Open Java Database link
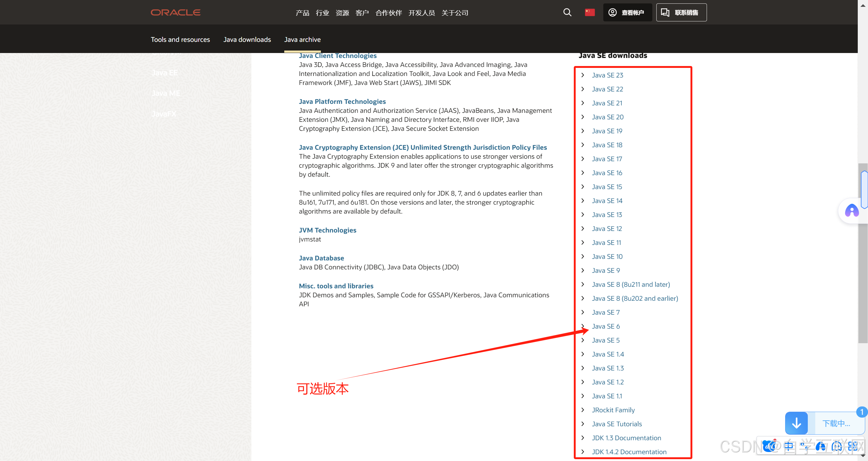The width and height of the screenshot is (868, 461). pos(321,258)
